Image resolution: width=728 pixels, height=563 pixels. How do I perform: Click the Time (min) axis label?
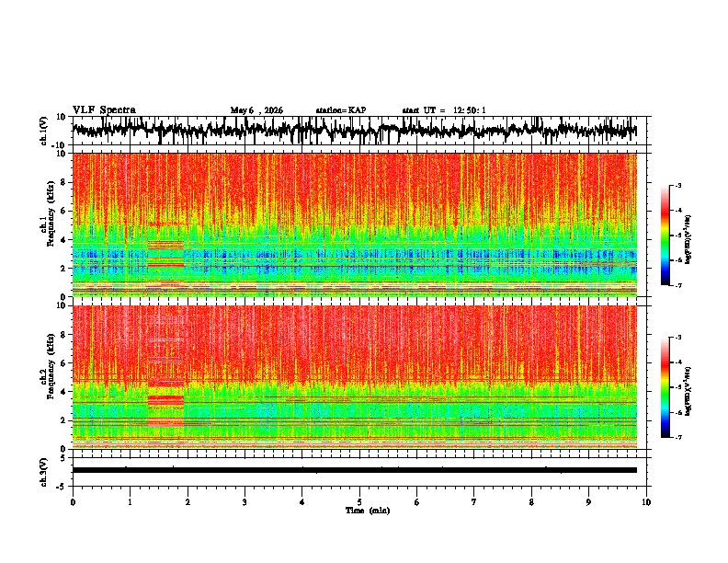(x=368, y=511)
